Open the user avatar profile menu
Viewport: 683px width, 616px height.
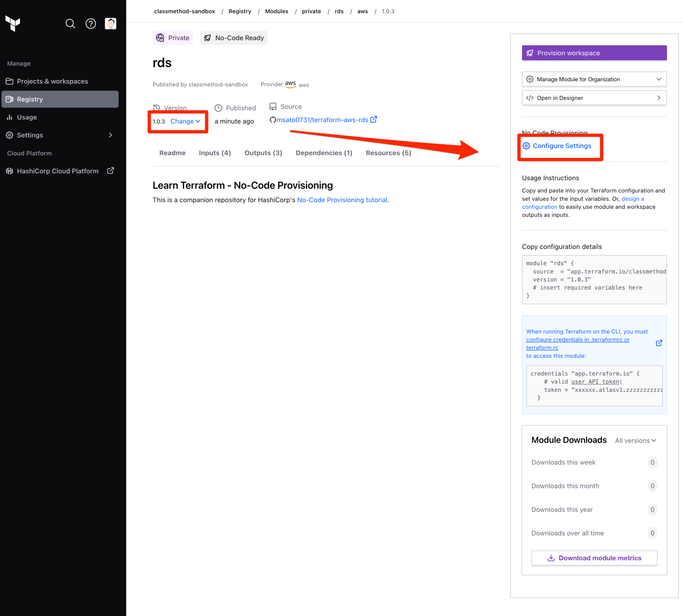(110, 23)
